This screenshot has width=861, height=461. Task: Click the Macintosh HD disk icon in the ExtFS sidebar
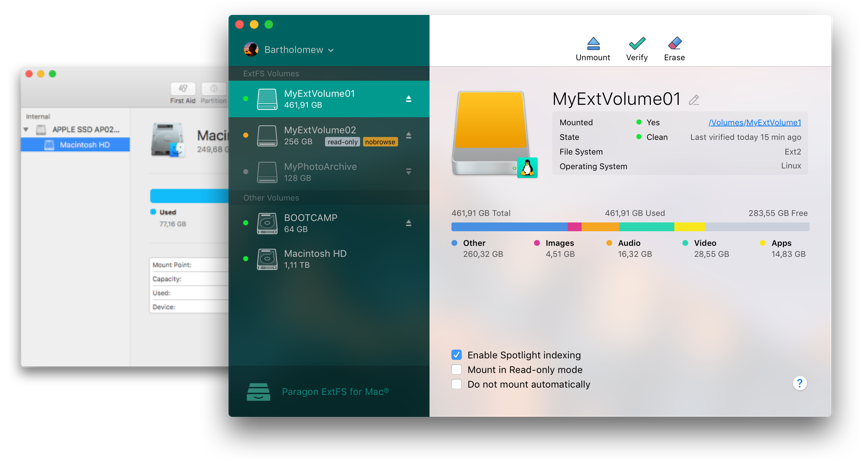(267, 259)
